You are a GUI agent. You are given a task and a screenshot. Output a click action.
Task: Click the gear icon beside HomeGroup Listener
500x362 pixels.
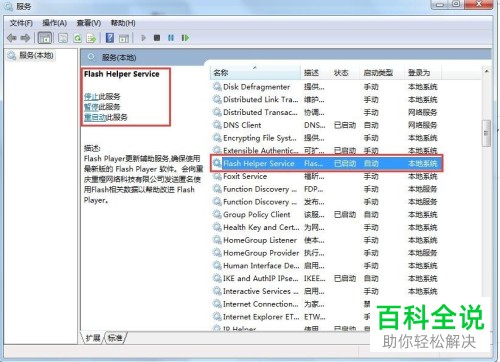click(x=217, y=240)
